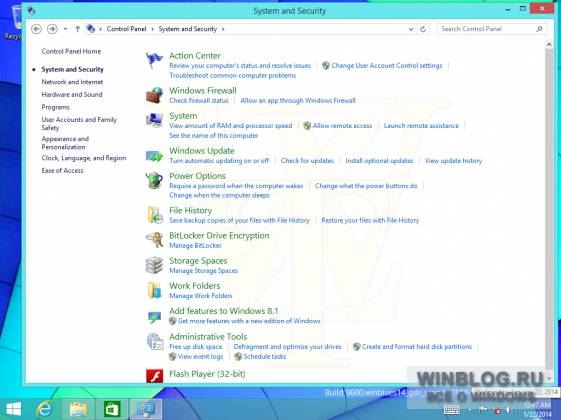Open Allow remote access link
Image resolution: width=561 pixels, height=420 pixels.
point(342,126)
